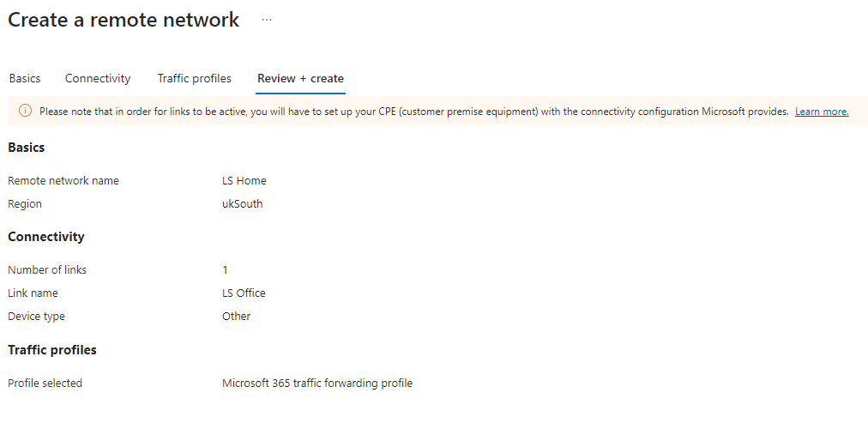Click the 'Remote network name' label
868x429 pixels.
[x=63, y=181]
